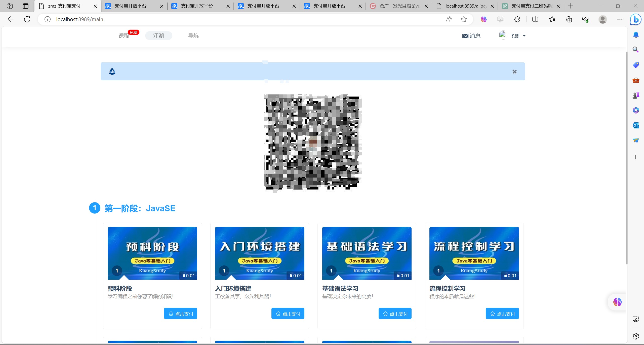
Task: Click the 预科阶段 course title text
Action: (x=120, y=289)
